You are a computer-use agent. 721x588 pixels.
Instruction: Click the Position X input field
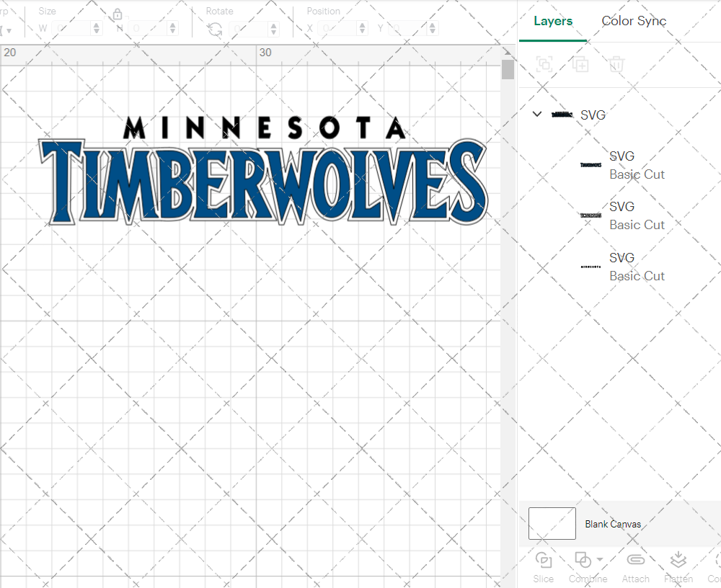pos(337,29)
